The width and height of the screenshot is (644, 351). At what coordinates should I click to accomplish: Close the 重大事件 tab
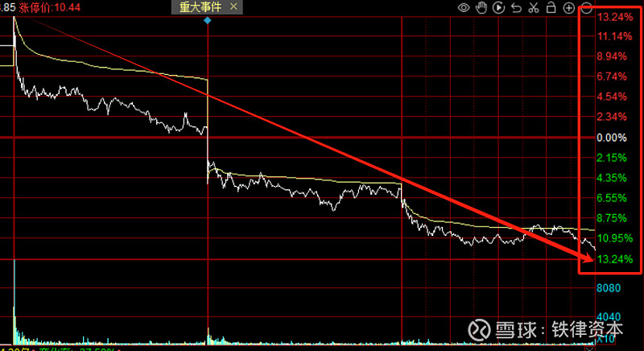[x=233, y=6]
